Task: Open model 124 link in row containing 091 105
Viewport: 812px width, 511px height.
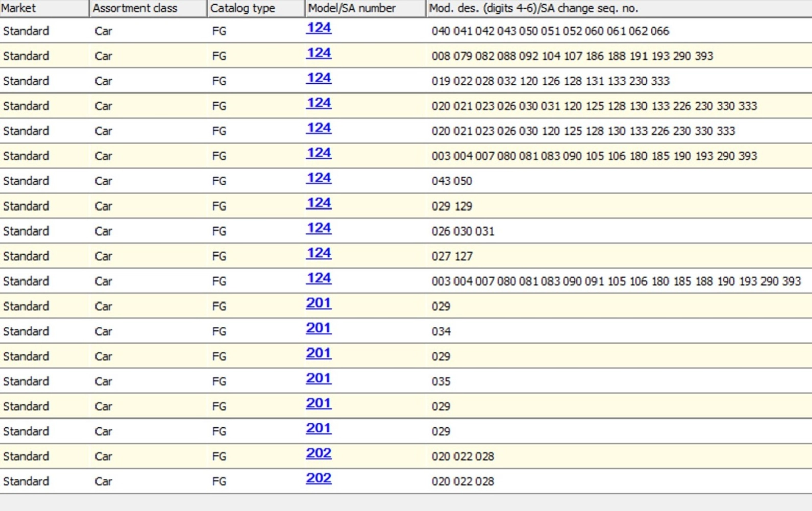Action: (319, 278)
